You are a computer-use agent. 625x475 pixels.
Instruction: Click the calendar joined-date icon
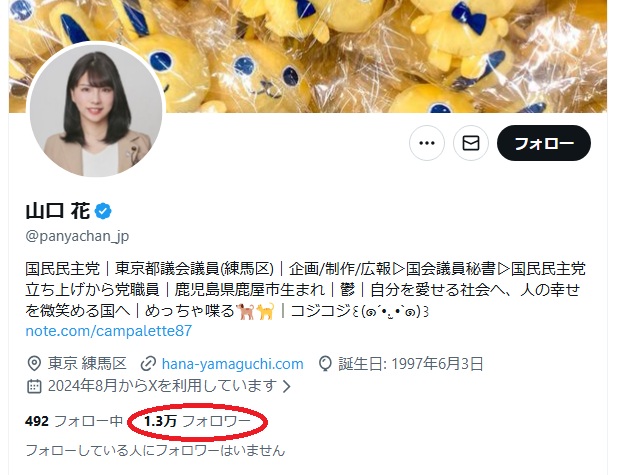click(x=34, y=386)
